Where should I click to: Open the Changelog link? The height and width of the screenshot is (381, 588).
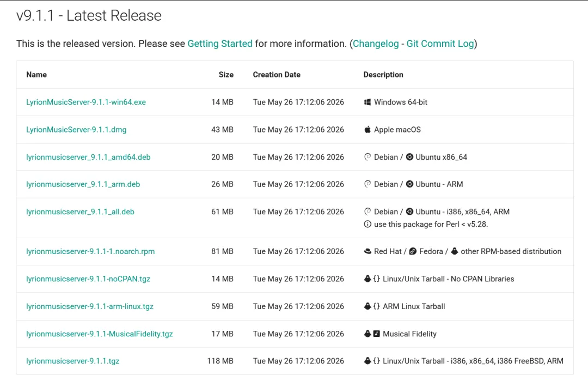[x=376, y=44]
